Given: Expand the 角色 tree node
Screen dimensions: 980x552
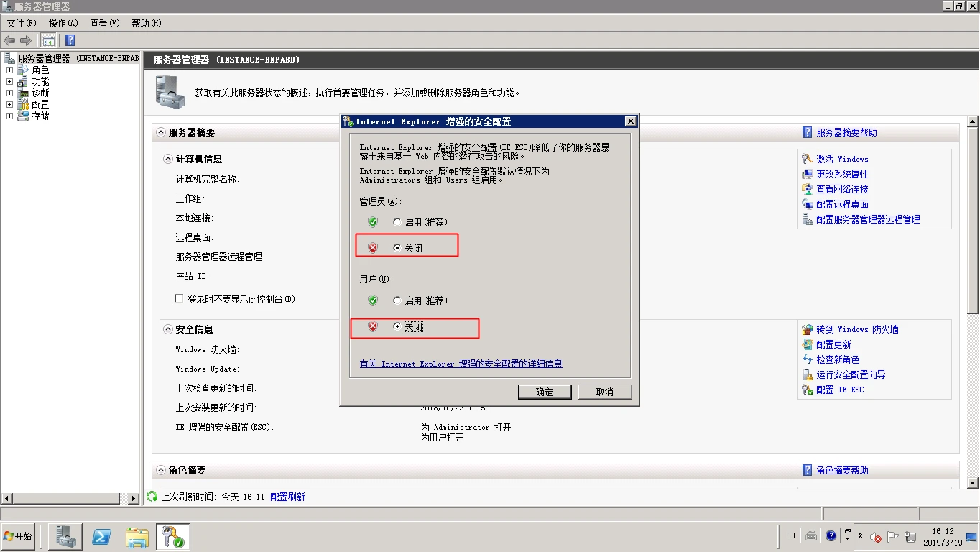Looking at the screenshot, I should coord(9,70).
